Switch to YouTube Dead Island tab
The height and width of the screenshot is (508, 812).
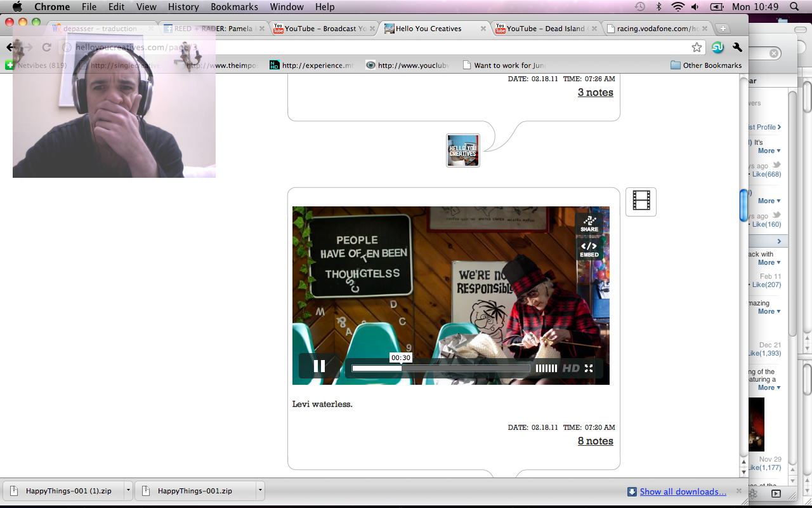[x=546, y=29]
